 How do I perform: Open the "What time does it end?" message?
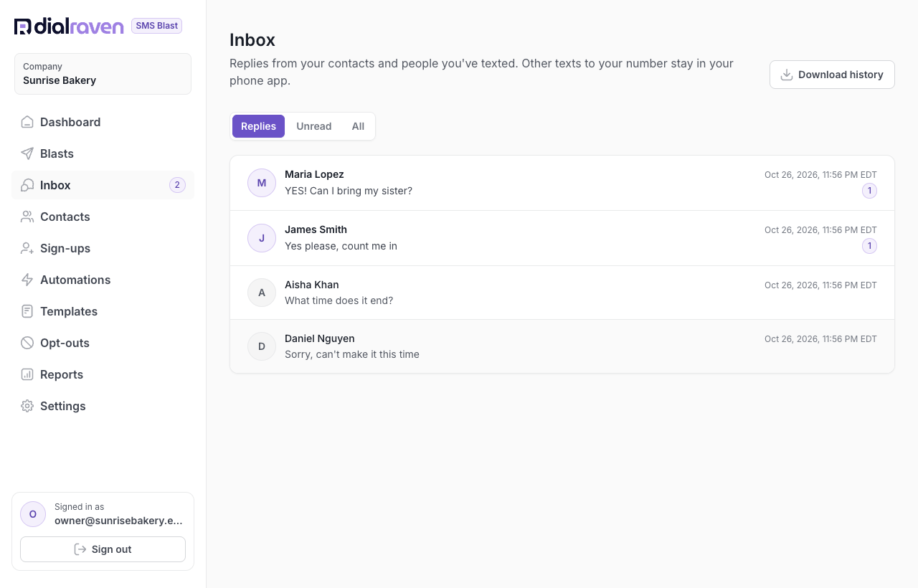(562, 293)
